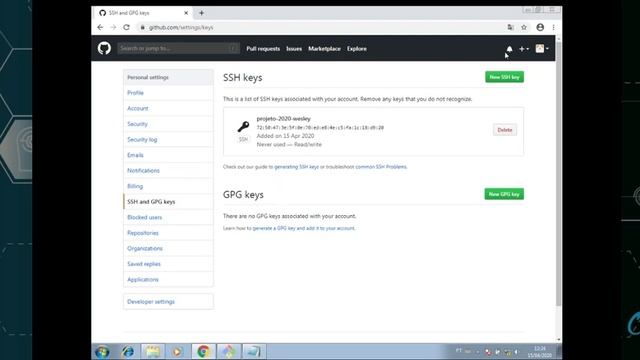Open Saved replies in sidebar
This screenshot has height=360, width=640.
pos(168,264)
